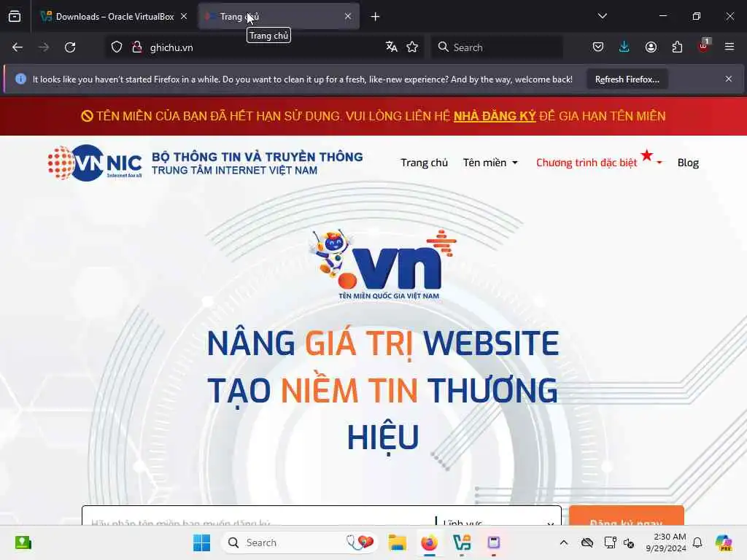List all tabs chevron button

pos(603,16)
